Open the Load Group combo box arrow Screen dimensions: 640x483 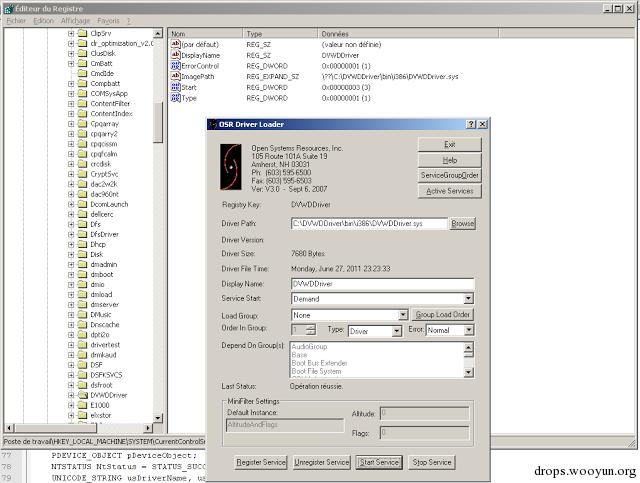pyautogui.click(x=403, y=315)
